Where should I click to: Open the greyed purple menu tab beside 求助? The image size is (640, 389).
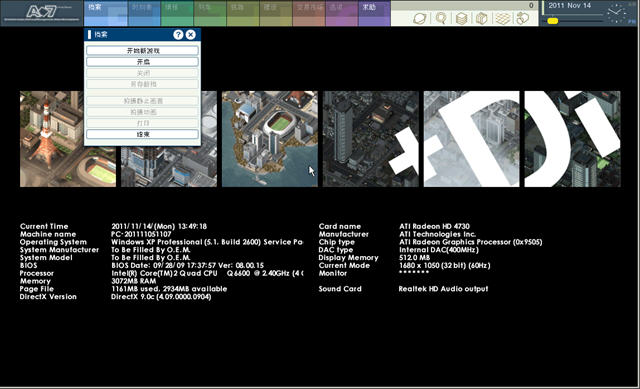[x=342, y=13]
